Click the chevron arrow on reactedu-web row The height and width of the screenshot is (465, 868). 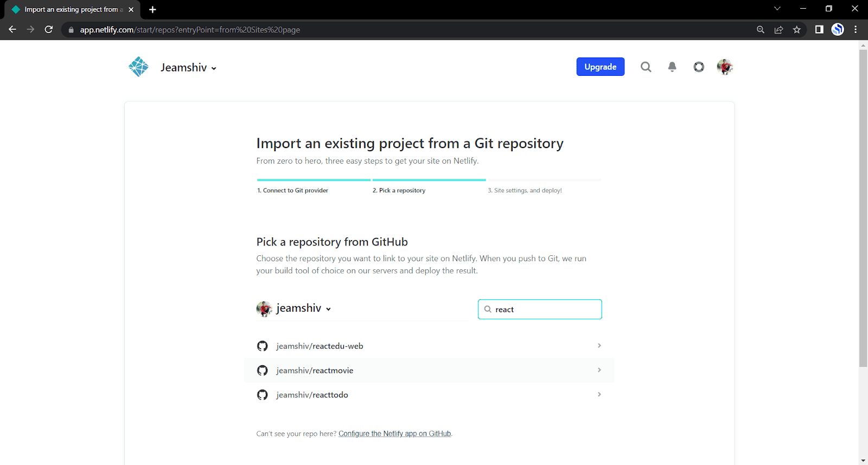(x=599, y=345)
